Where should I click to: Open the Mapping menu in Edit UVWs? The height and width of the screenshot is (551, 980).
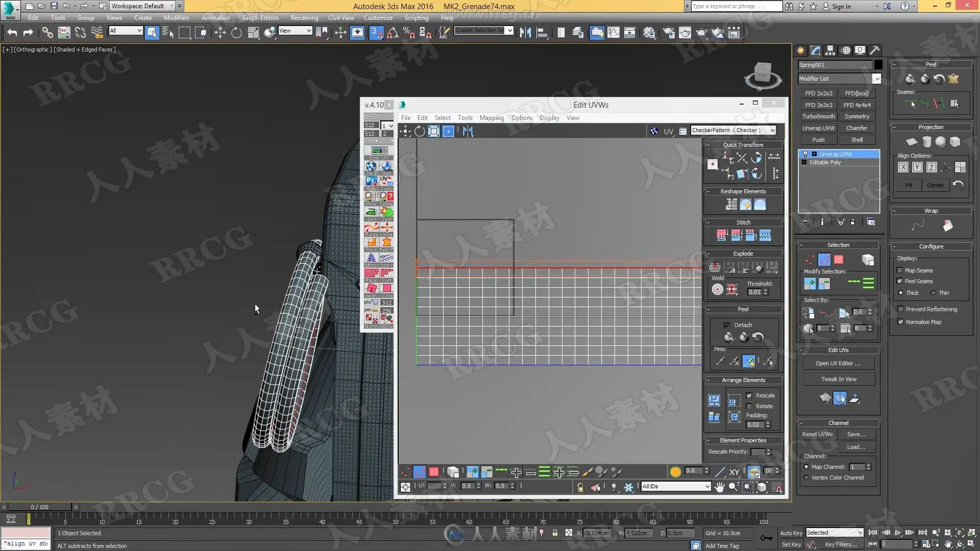[x=492, y=118]
